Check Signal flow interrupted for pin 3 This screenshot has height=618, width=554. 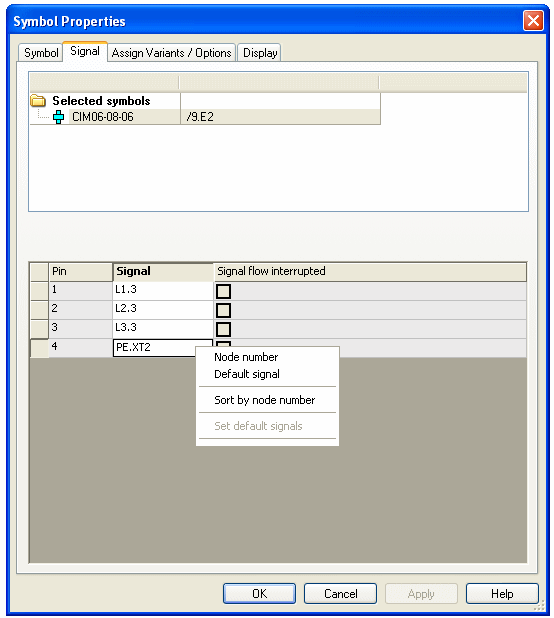[x=223, y=329]
